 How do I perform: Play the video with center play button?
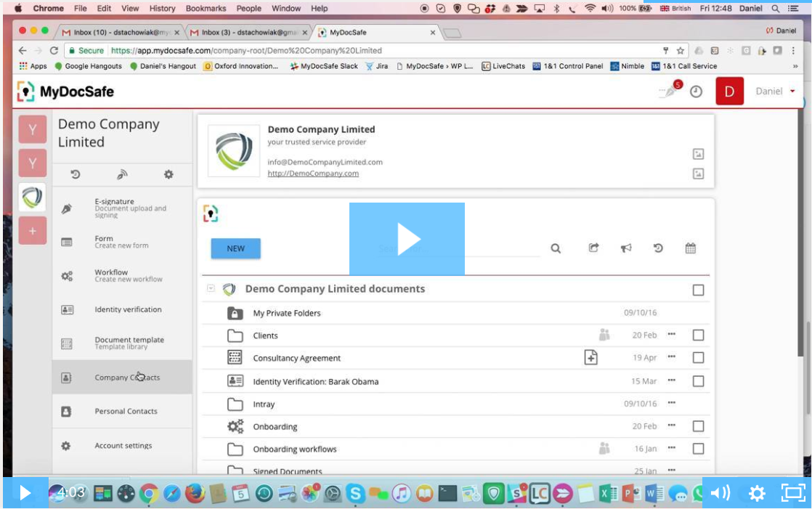point(407,239)
